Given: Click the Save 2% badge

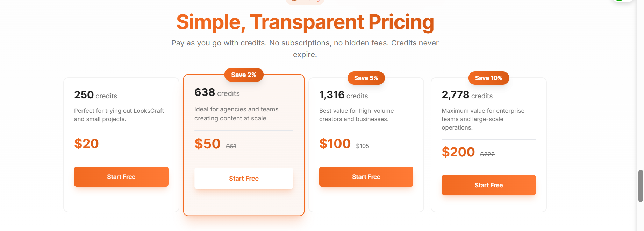Looking at the screenshot, I should (244, 75).
